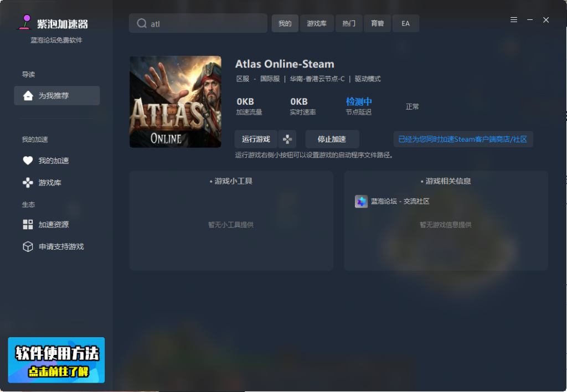Screen dimensions: 567x392
Task: Click the 加速流量 traffic label
Action: pos(249,112)
